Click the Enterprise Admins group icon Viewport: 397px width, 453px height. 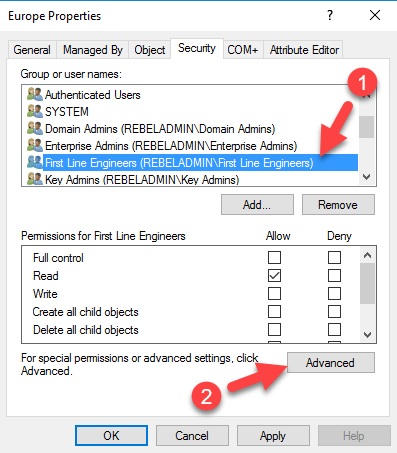[35, 145]
